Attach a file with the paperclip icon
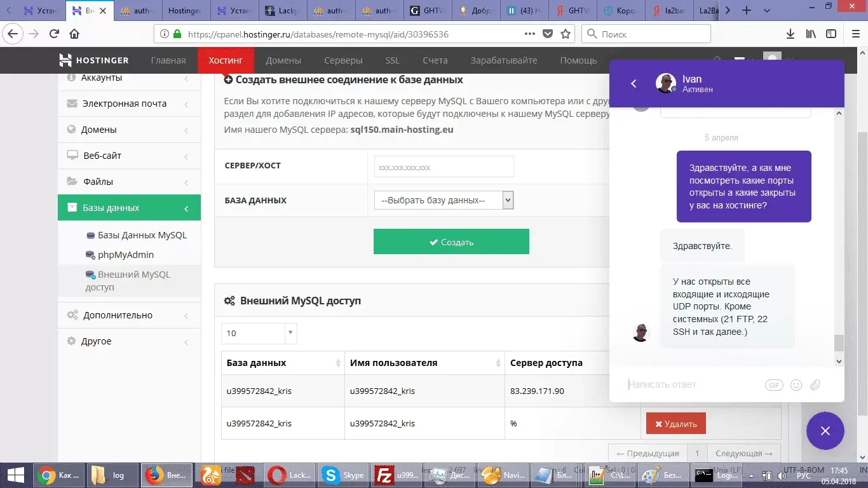 [815, 385]
